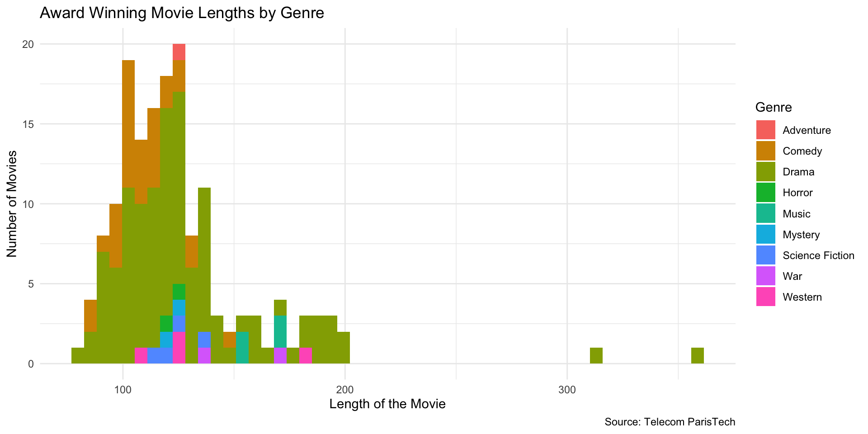Image resolution: width=868 pixels, height=434 pixels.
Task: Click the red Adventure segment atop tallest bar
Action: 179,52
